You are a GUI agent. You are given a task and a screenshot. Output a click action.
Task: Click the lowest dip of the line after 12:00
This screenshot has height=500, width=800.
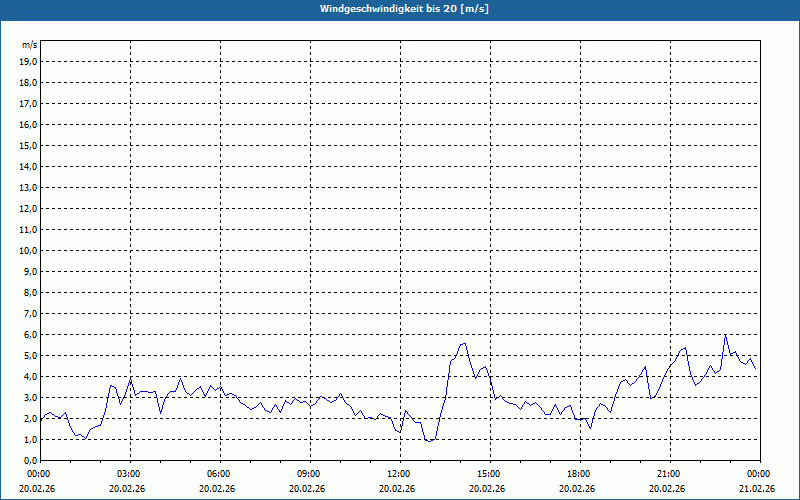click(x=428, y=441)
